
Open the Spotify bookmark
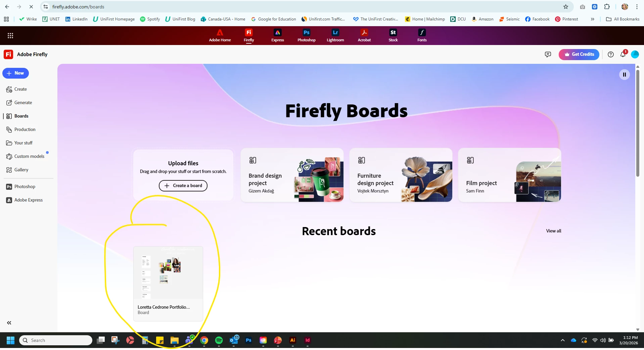tap(150, 19)
